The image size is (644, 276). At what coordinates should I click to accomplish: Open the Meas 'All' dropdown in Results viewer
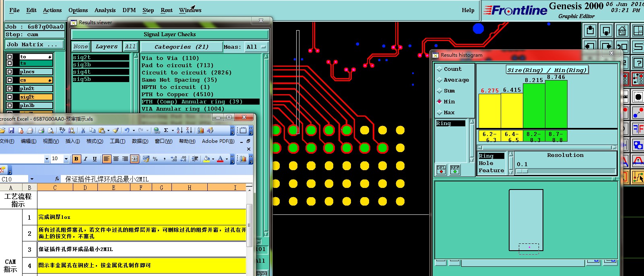256,47
